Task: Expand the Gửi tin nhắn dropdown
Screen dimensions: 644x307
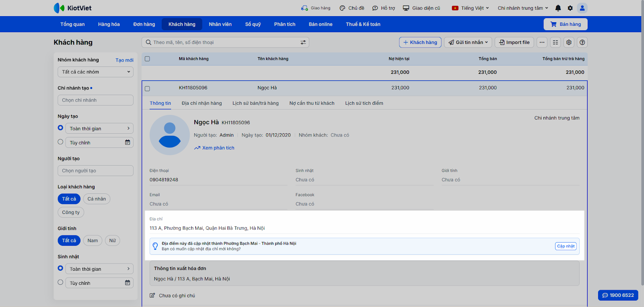Action: coord(468,42)
